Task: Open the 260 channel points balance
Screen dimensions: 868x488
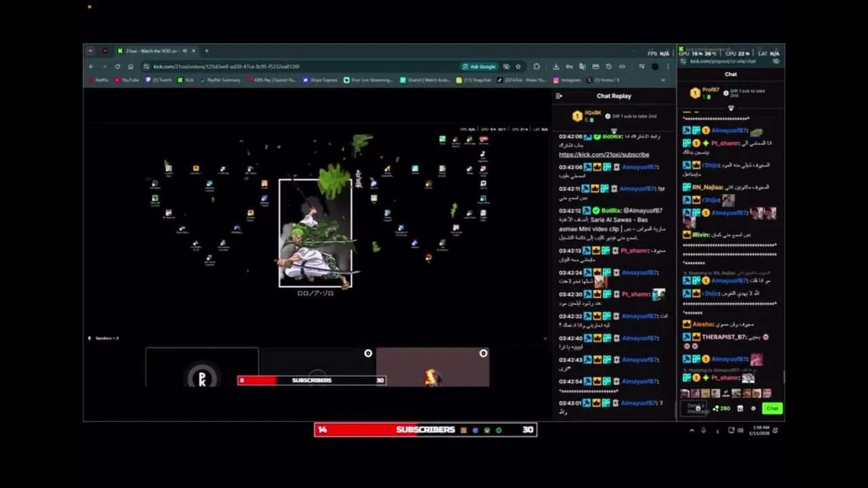Action: (x=722, y=408)
